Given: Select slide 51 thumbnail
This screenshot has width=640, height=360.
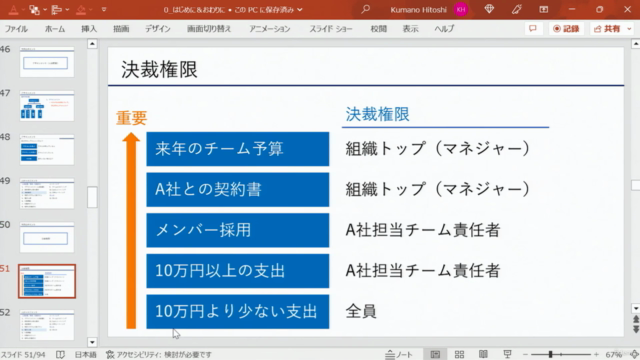Looking at the screenshot, I should tap(47, 281).
